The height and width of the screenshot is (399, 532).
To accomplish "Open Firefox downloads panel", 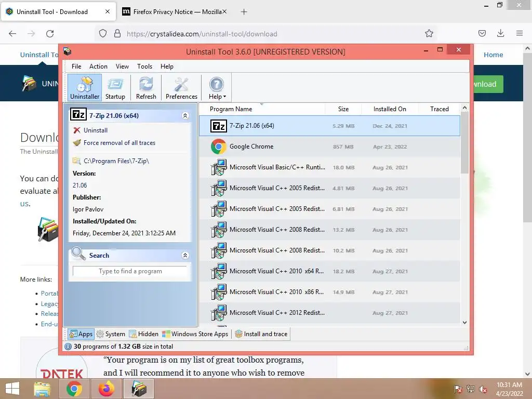I will click(500, 33).
